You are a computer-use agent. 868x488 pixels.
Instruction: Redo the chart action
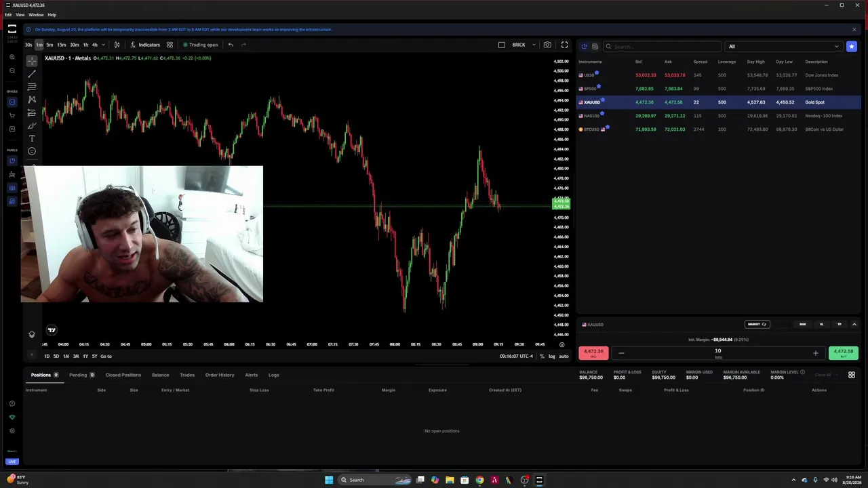(243, 45)
